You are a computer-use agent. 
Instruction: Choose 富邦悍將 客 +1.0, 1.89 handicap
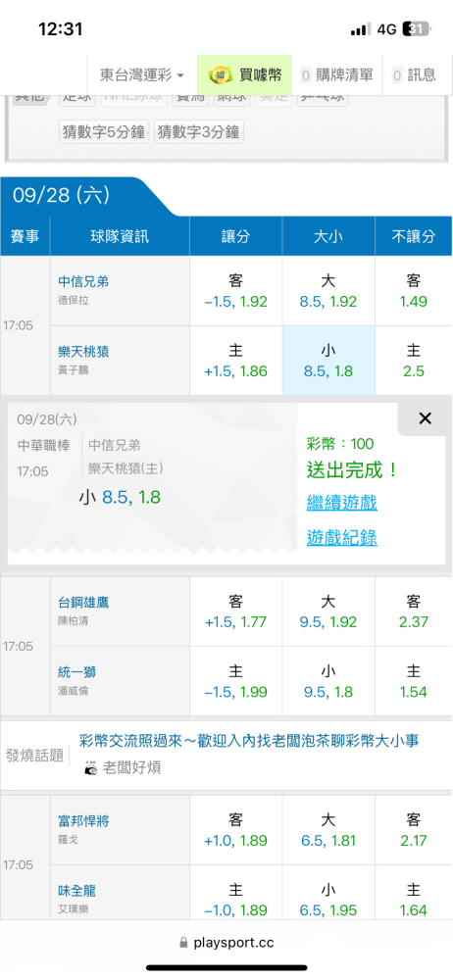pos(236,830)
